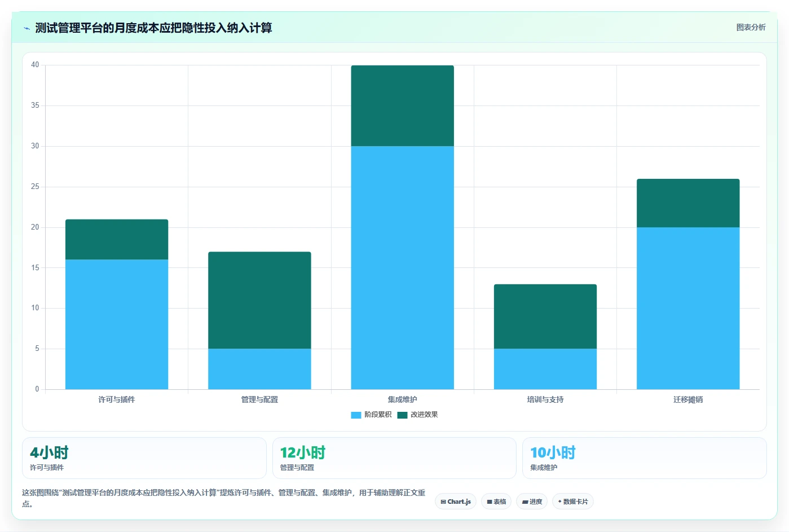Click the 阶段累积 legend label text
Viewport: 789px width, 532px height.
pyautogui.click(x=378, y=415)
